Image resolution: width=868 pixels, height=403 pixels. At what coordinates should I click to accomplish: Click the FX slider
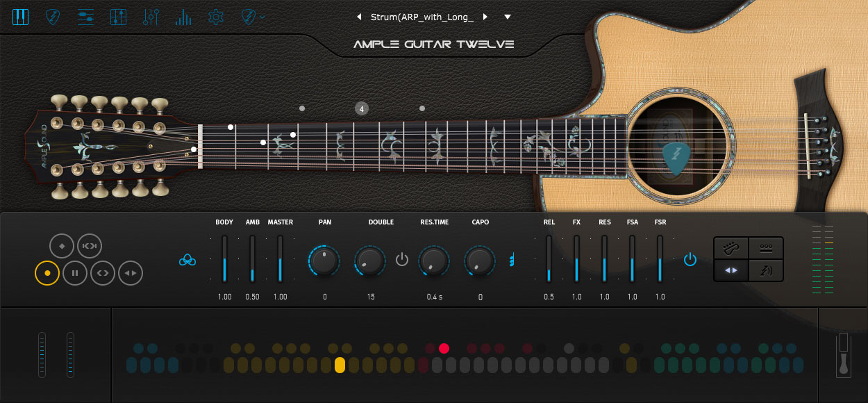tap(576, 258)
